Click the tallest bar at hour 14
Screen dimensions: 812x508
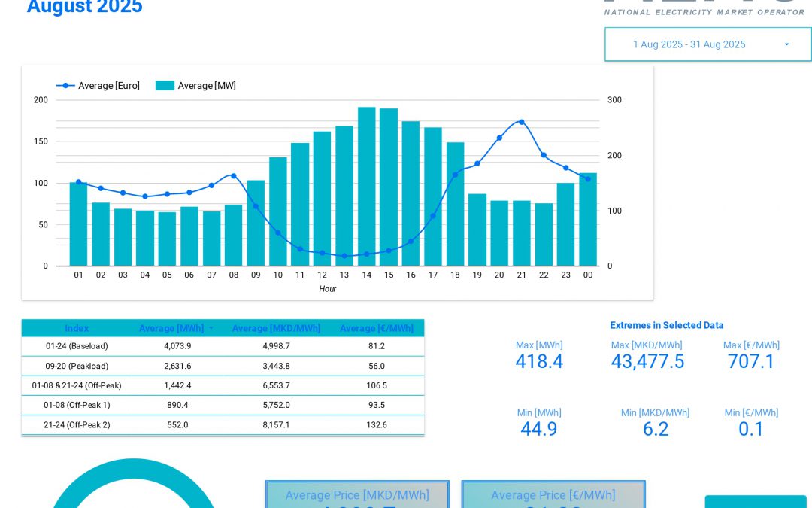(x=366, y=188)
